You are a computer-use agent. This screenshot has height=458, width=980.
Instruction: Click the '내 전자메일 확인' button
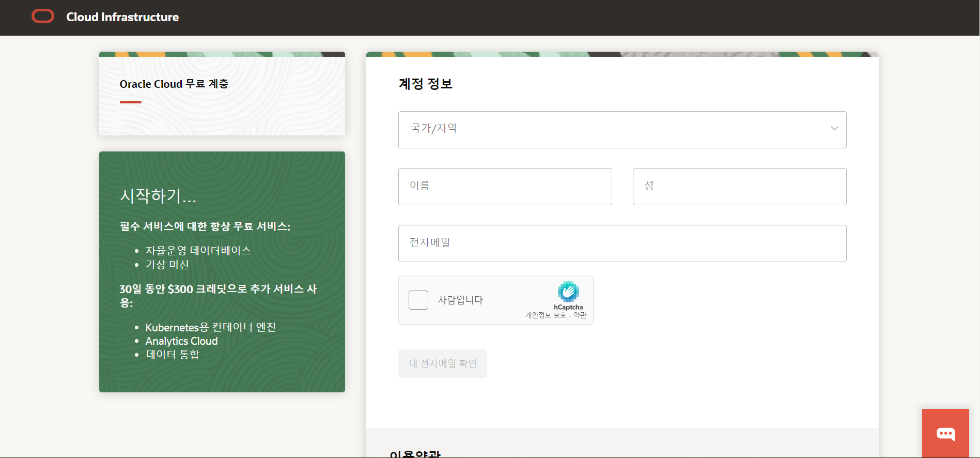tap(442, 363)
